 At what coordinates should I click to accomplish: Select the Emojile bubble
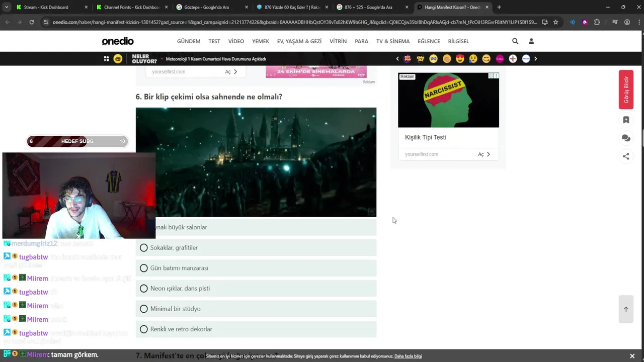click(421, 59)
